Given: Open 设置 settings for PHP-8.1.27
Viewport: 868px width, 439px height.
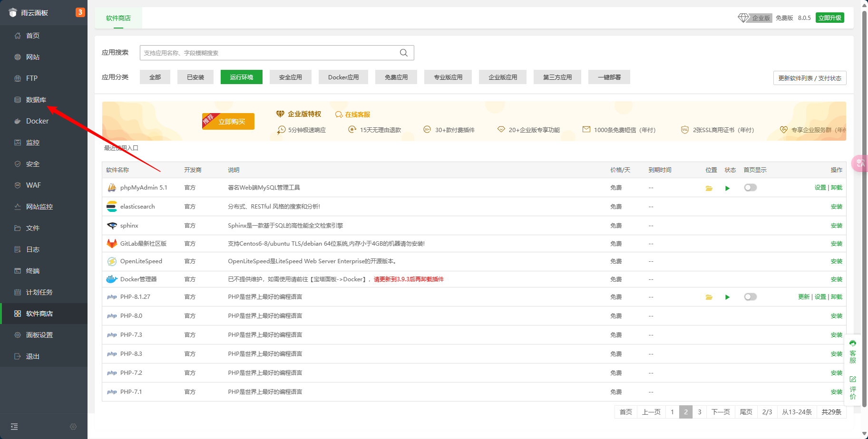Looking at the screenshot, I should click(x=820, y=296).
